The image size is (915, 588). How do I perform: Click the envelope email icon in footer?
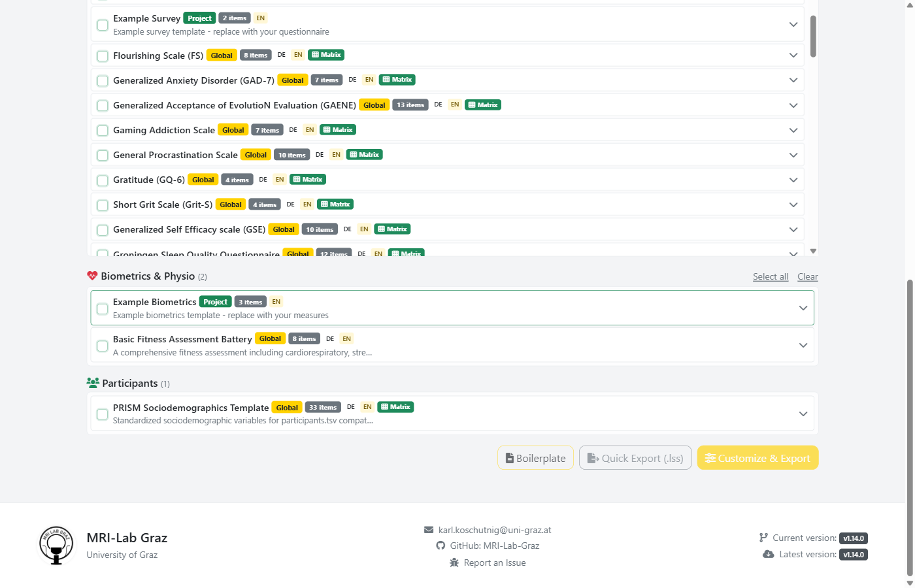(429, 530)
